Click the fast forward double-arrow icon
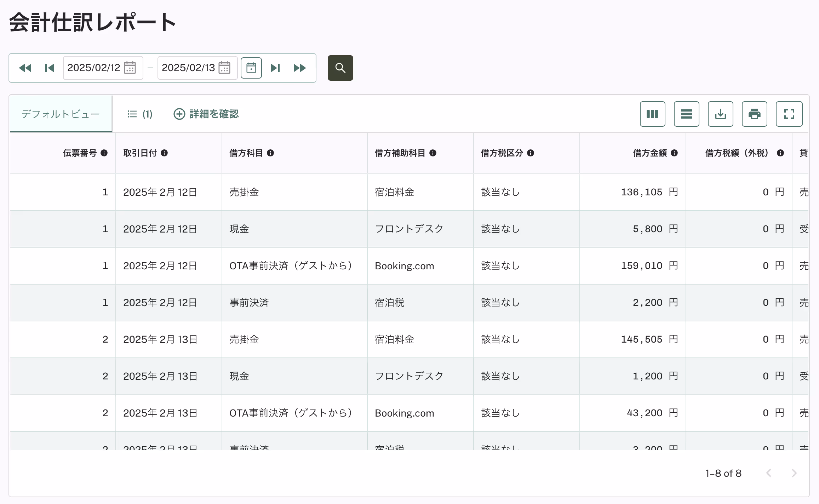The height and width of the screenshot is (504, 819). 299,68
